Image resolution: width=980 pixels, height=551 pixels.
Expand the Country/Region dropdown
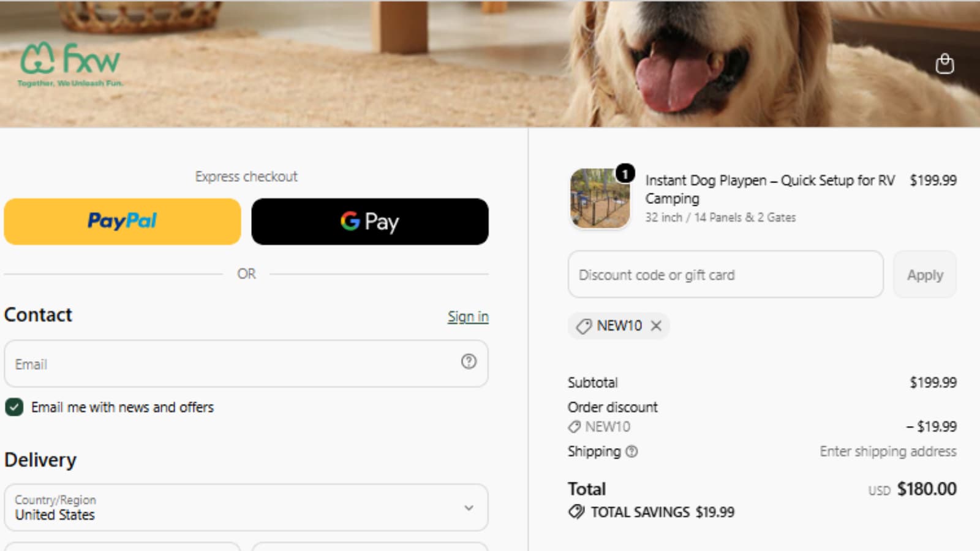point(246,508)
